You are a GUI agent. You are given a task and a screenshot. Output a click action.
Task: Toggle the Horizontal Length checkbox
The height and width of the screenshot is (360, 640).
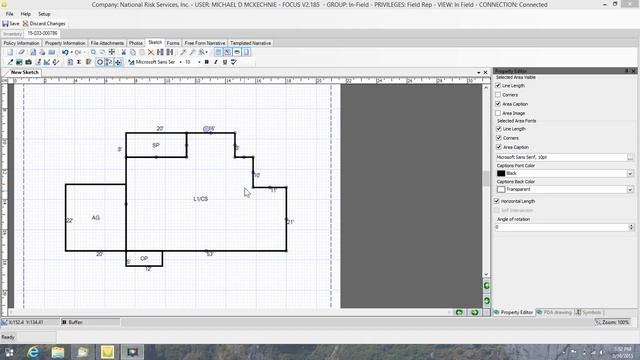click(497, 201)
